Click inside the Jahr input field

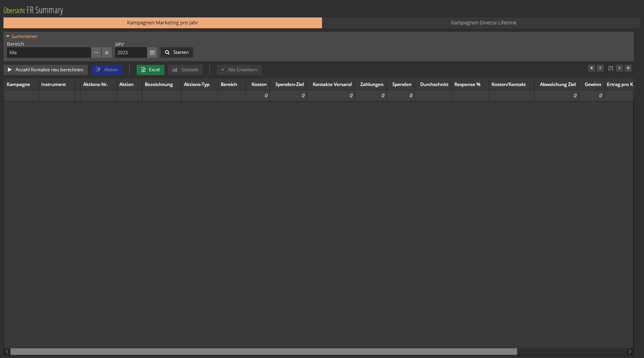[131, 52]
